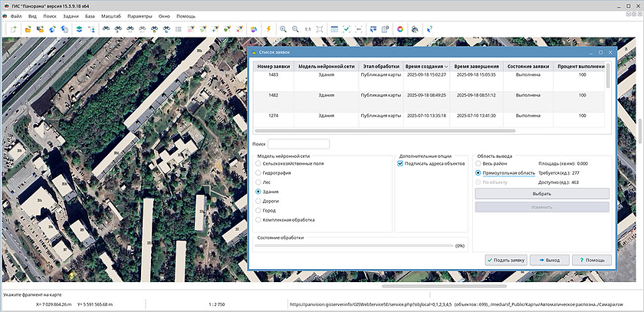This screenshot has height=312, width=644.
Task: Select the Гидрография neural network model
Action: [259, 173]
